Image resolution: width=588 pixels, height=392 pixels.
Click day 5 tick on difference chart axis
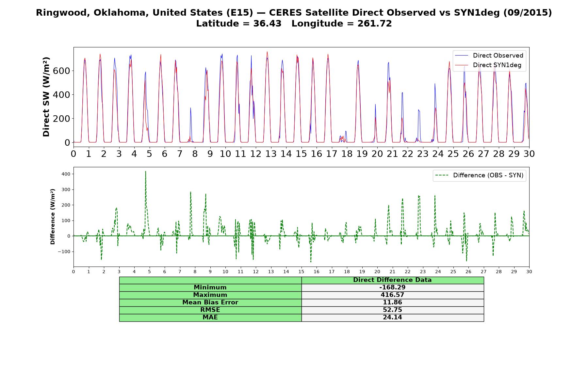coord(149,271)
